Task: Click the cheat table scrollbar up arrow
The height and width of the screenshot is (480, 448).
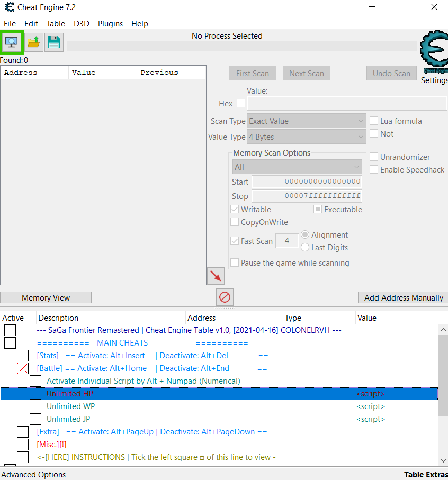Action: [443, 329]
